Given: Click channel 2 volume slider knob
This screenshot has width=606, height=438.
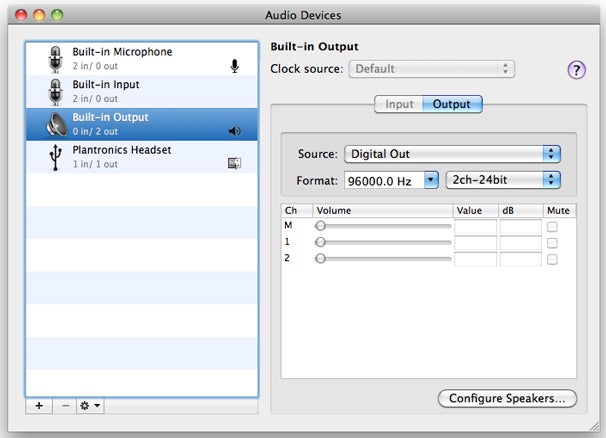Looking at the screenshot, I should pyautogui.click(x=320, y=258).
